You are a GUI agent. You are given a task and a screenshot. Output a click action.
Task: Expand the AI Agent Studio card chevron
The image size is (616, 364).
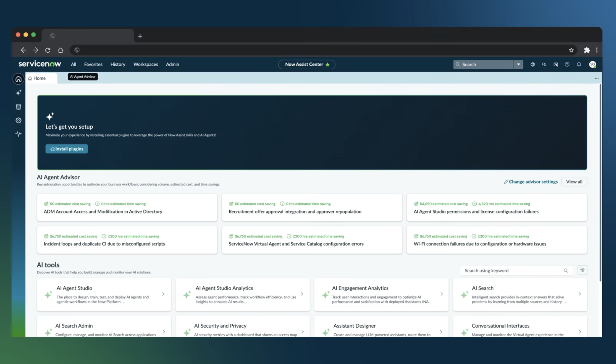[x=163, y=294]
